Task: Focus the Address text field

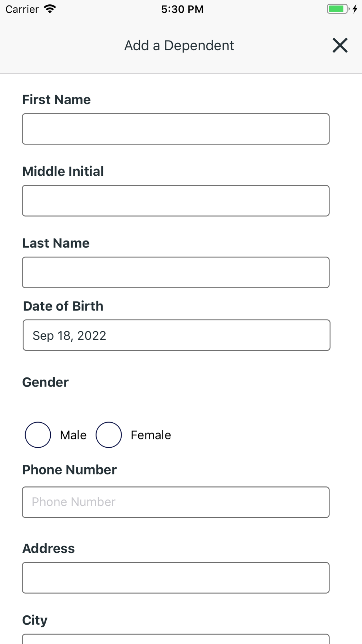Action: [176, 578]
